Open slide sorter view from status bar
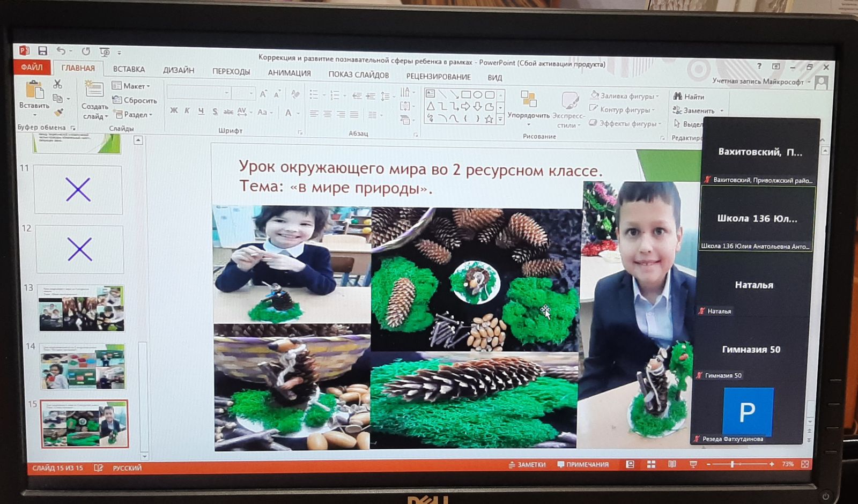 (x=651, y=464)
